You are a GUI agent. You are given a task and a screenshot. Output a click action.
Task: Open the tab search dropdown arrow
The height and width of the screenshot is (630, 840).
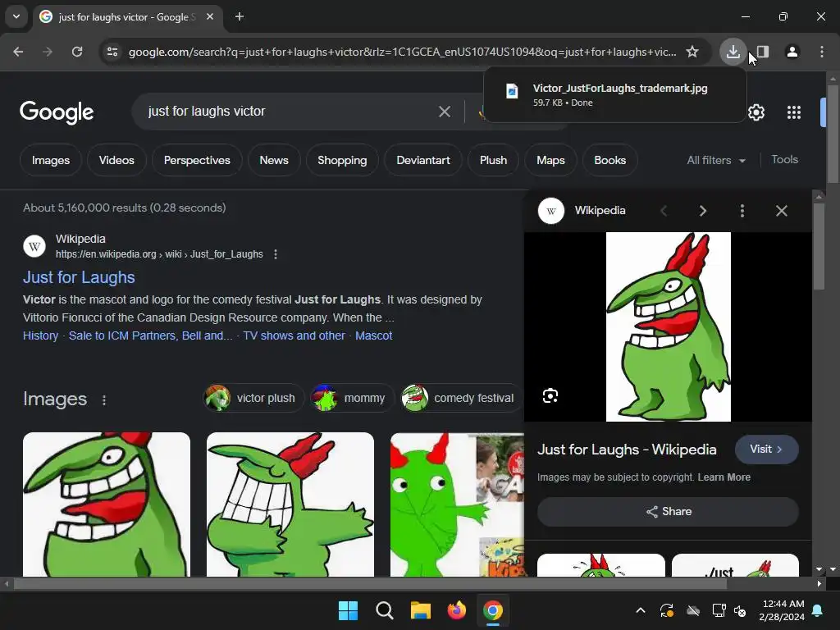click(16, 16)
